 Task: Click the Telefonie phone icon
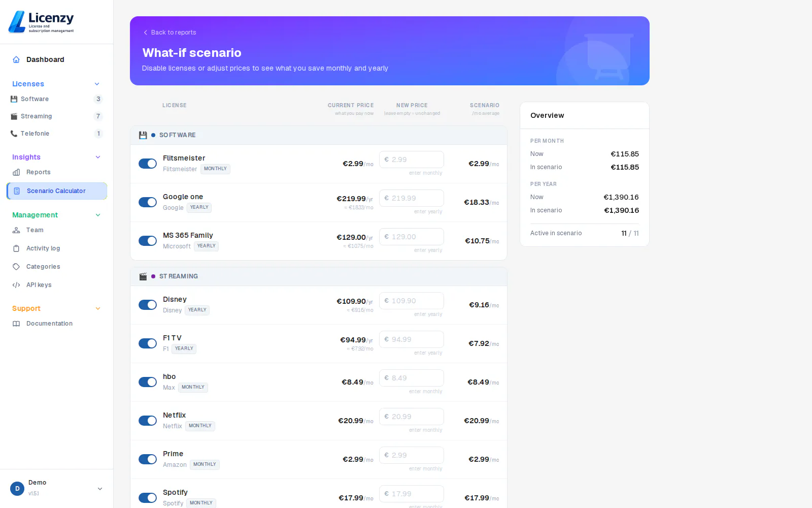14,134
